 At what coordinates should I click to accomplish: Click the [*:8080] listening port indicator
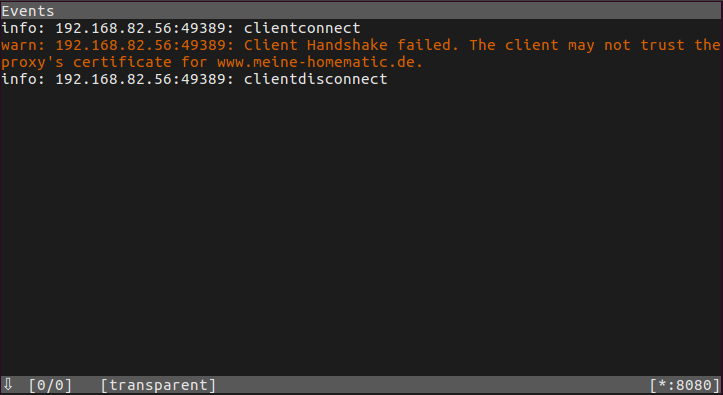(x=685, y=385)
